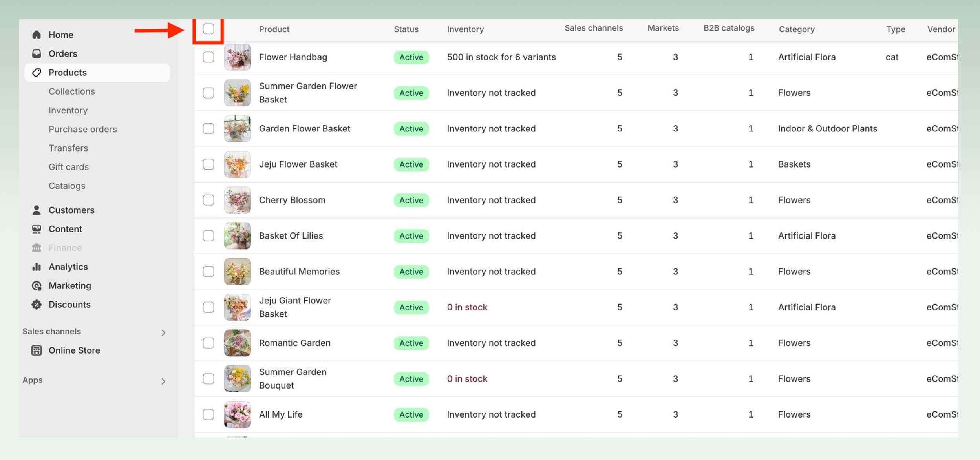980x460 pixels.
Task: Open Analytics in the sidebar
Action: pyautogui.click(x=68, y=267)
